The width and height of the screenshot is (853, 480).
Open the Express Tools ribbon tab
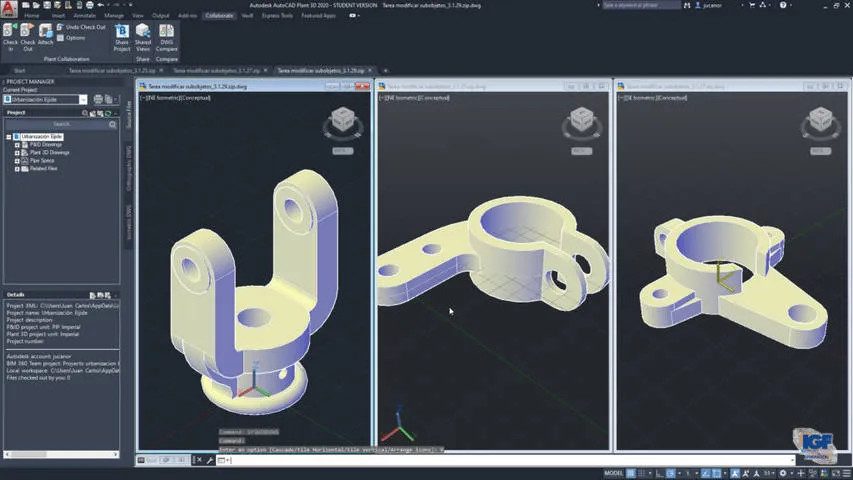click(277, 16)
